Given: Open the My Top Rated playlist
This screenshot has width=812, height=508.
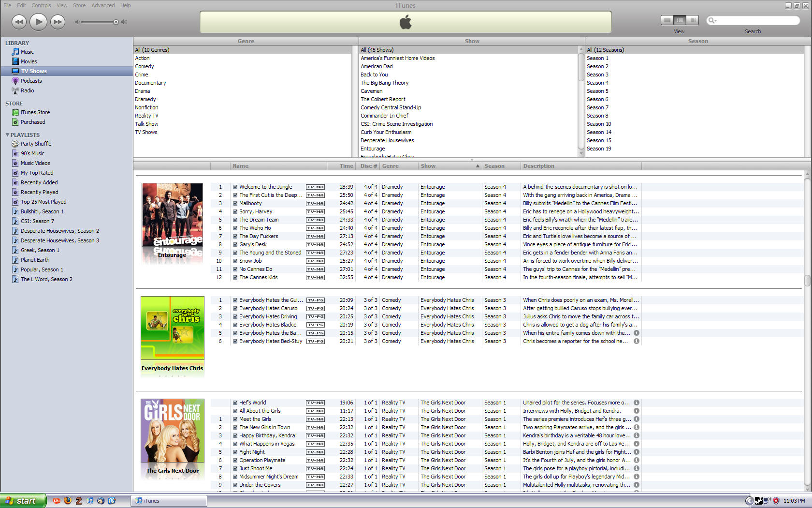Looking at the screenshot, I should (x=37, y=173).
